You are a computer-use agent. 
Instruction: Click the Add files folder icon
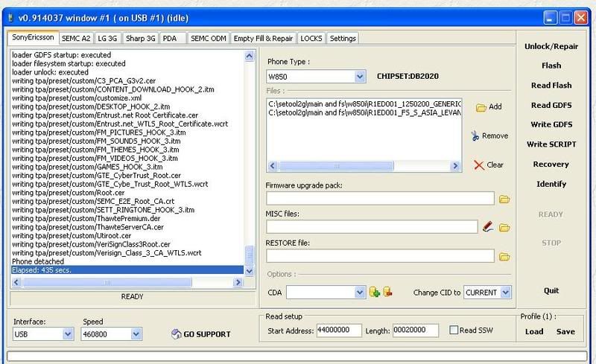(481, 107)
